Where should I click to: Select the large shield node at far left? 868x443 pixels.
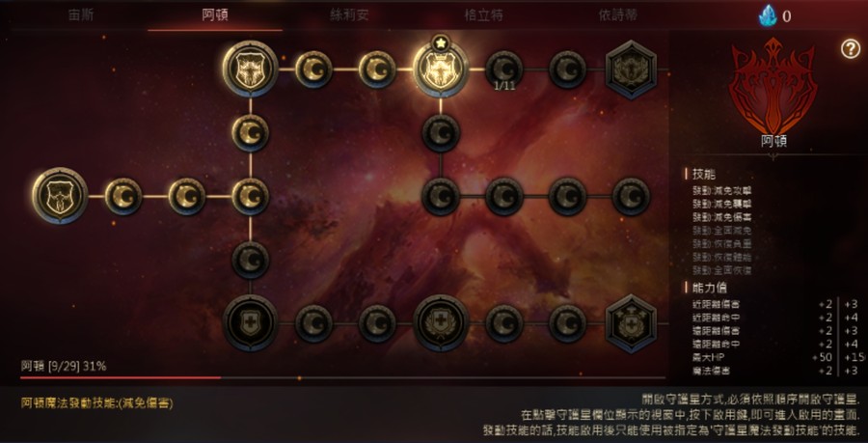point(61,196)
